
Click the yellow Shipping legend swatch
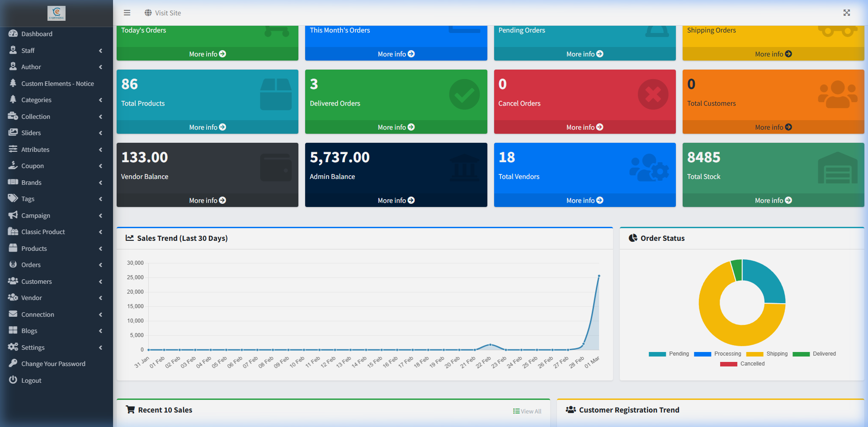point(754,354)
